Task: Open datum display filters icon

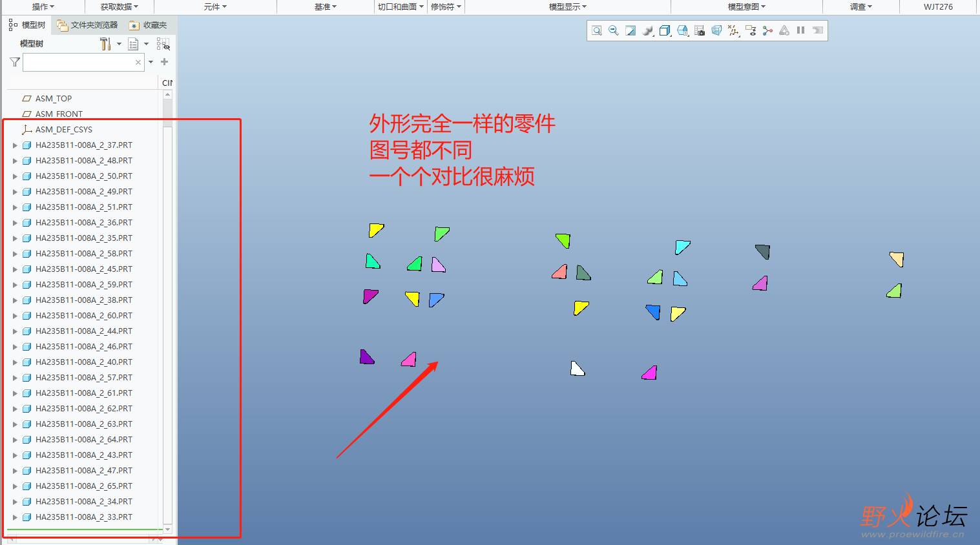Action: [x=733, y=30]
